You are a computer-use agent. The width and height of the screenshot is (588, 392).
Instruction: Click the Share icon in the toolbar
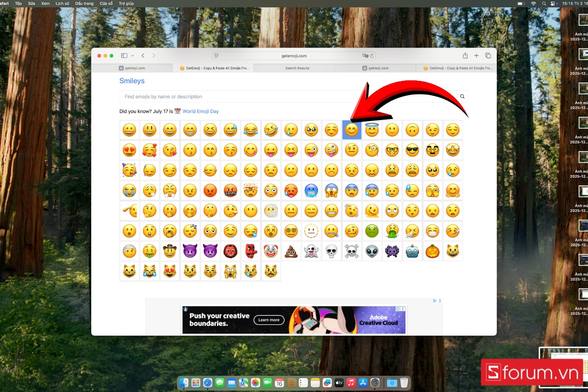click(465, 55)
